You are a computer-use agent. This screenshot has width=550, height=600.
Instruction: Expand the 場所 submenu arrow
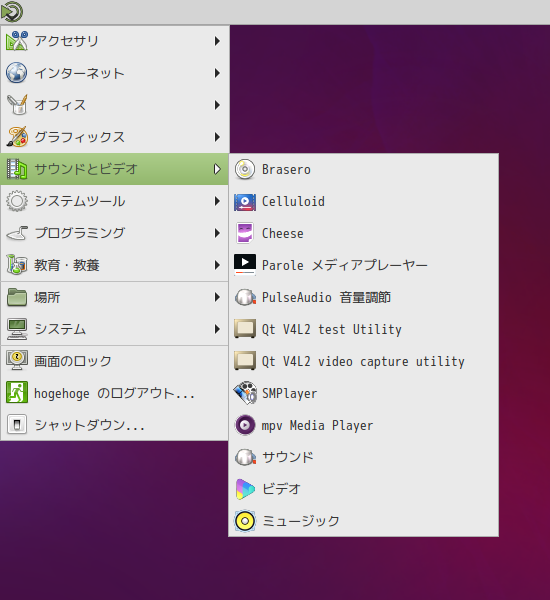click(x=217, y=297)
